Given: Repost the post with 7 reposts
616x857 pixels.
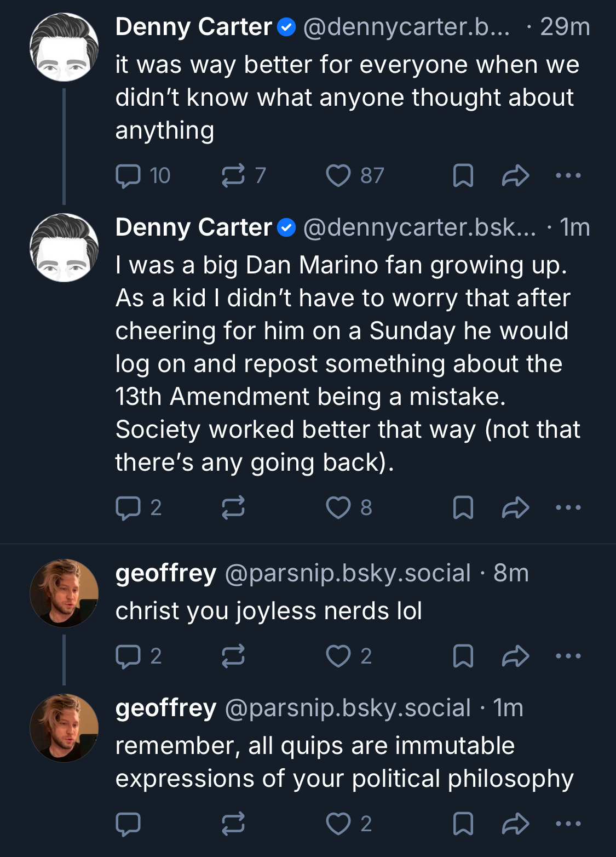Looking at the screenshot, I should point(233,176).
